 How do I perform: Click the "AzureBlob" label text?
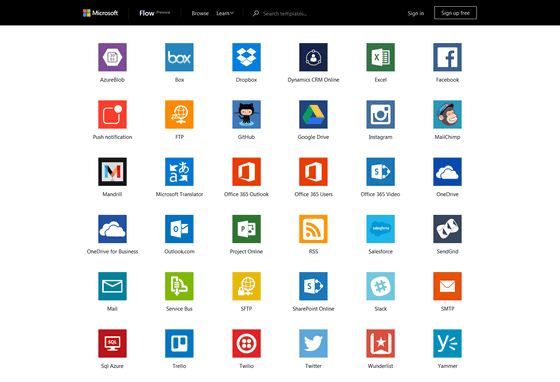coord(112,80)
